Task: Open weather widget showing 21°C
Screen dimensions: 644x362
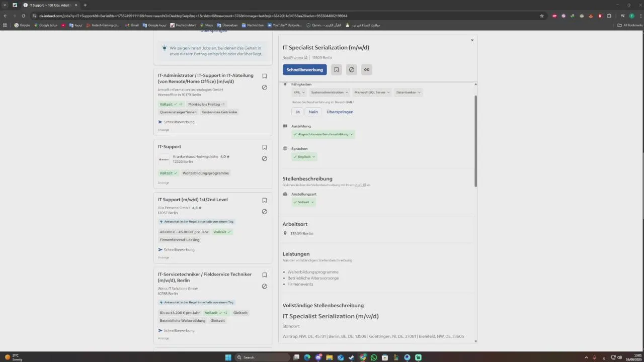Action: click(x=14, y=357)
